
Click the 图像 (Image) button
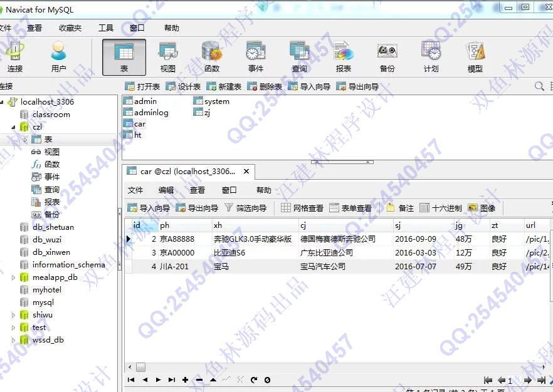click(482, 208)
